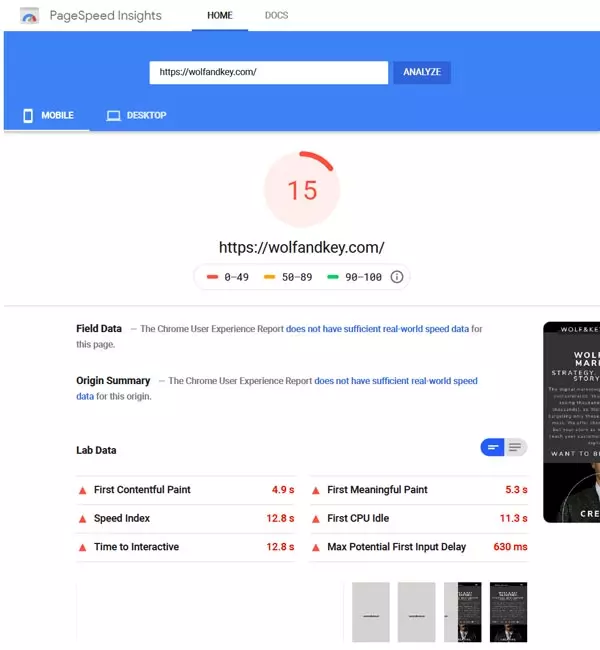This screenshot has height=650, width=600.
Task: Click the Origin Summary heading
Action: tap(113, 381)
